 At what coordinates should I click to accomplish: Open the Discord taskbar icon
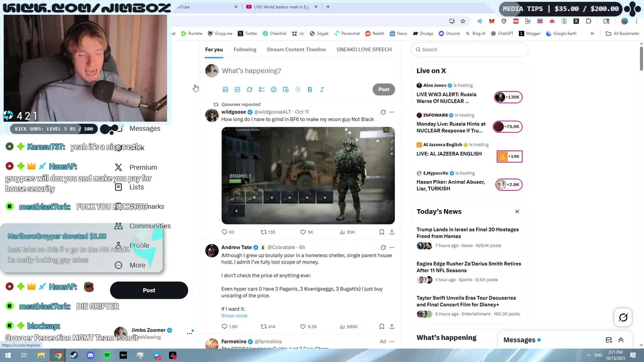(x=91, y=355)
